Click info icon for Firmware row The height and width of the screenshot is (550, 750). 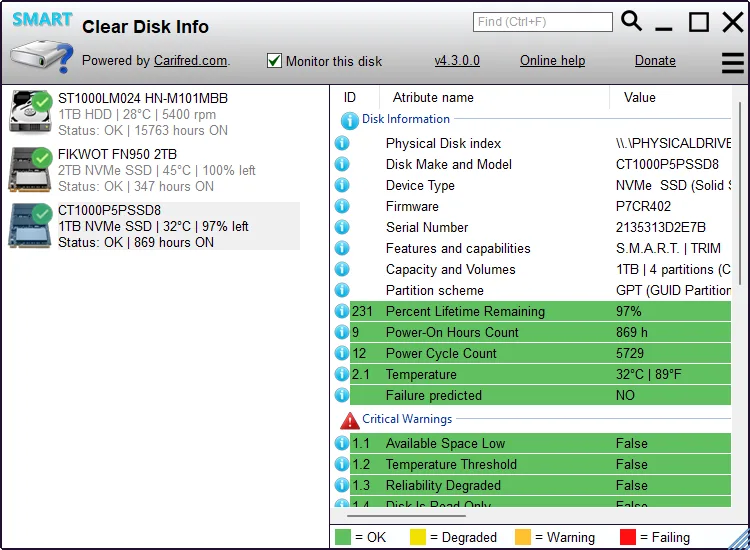point(342,206)
